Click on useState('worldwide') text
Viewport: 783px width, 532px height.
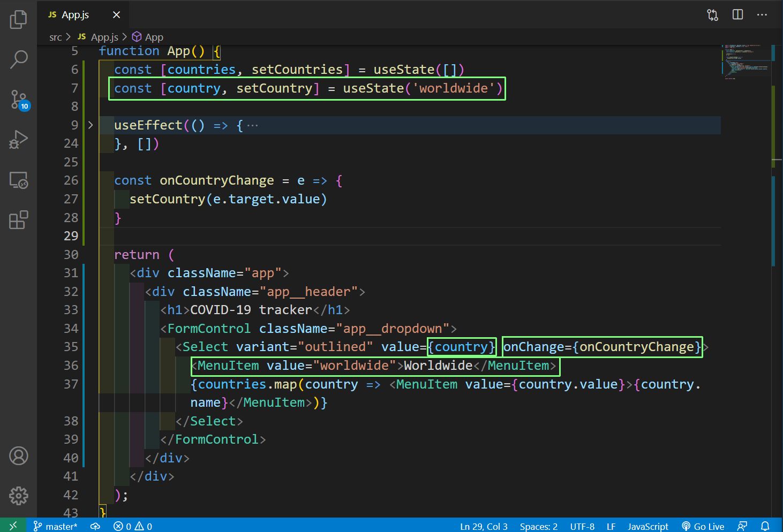(423, 88)
